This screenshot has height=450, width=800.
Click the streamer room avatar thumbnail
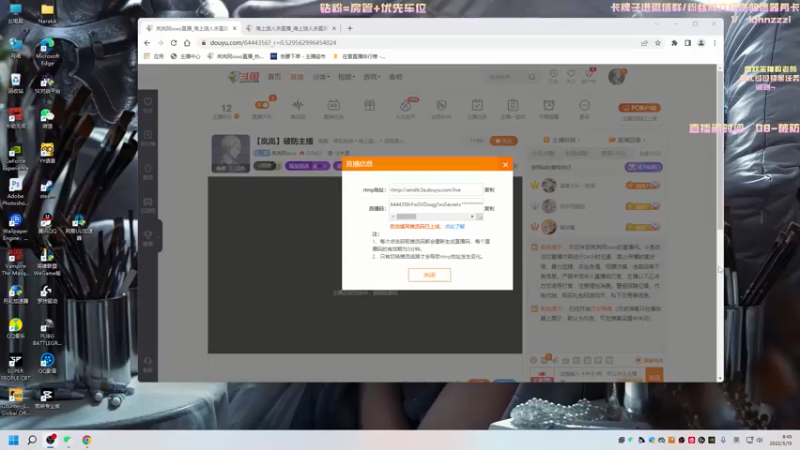pyautogui.click(x=231, y=153)
